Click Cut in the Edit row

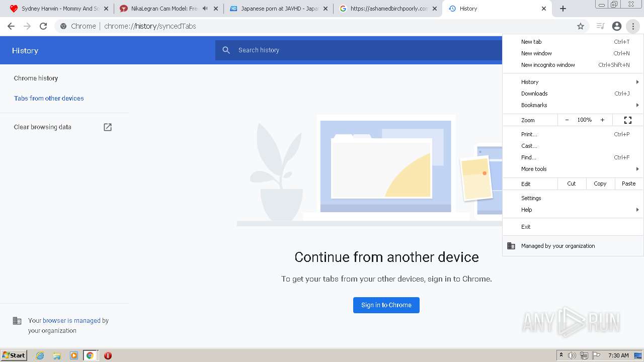[x=572, y=184]
